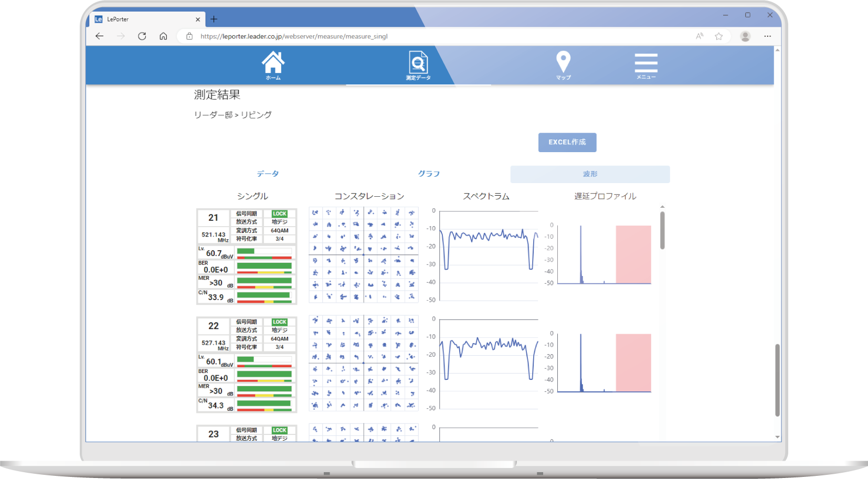Image resolution: width=868 pixels, height=479 pixels.
Task: Open the Map (マップ) pin icon
Action: tap(563, 65)
